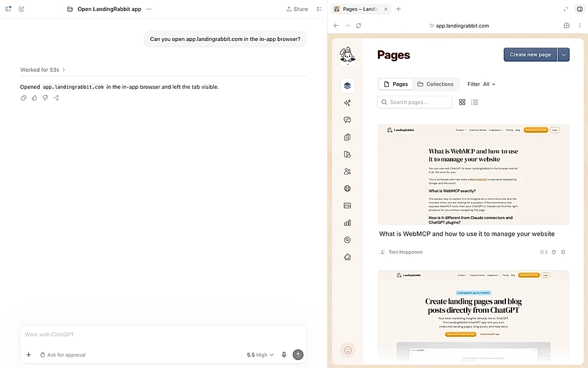The width and height of the screenshot is (588, 368).
Task: Open the dropdown arrow next to Create new page
Action: 563,54
